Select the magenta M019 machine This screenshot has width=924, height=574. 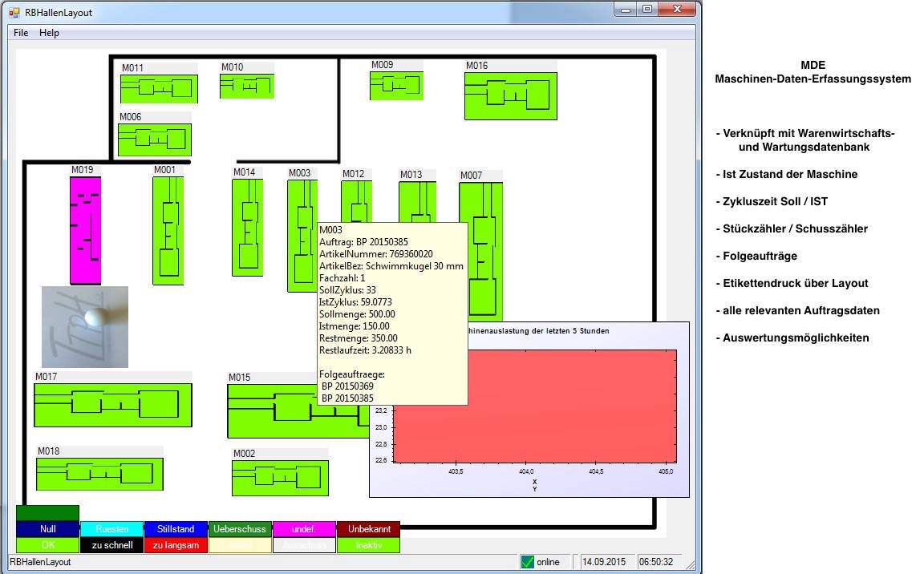[86, 231]
